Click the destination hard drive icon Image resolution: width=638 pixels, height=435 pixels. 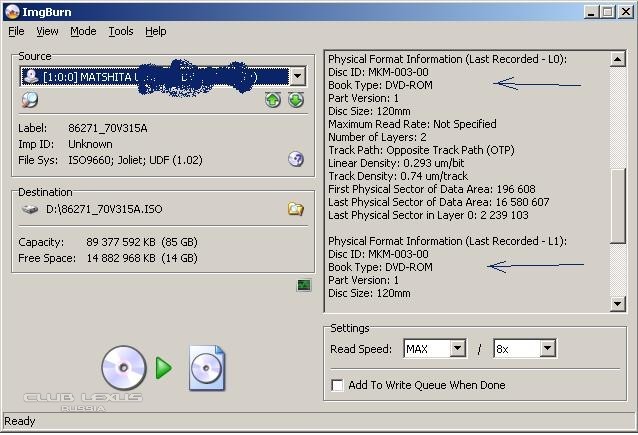tap(30, 210)
